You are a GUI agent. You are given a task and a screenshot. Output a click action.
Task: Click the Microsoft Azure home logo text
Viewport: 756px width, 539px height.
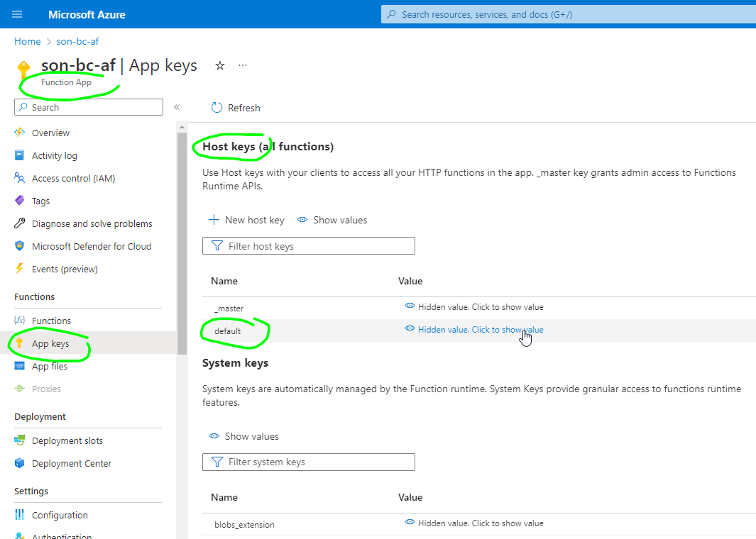(x=87, y=15)
